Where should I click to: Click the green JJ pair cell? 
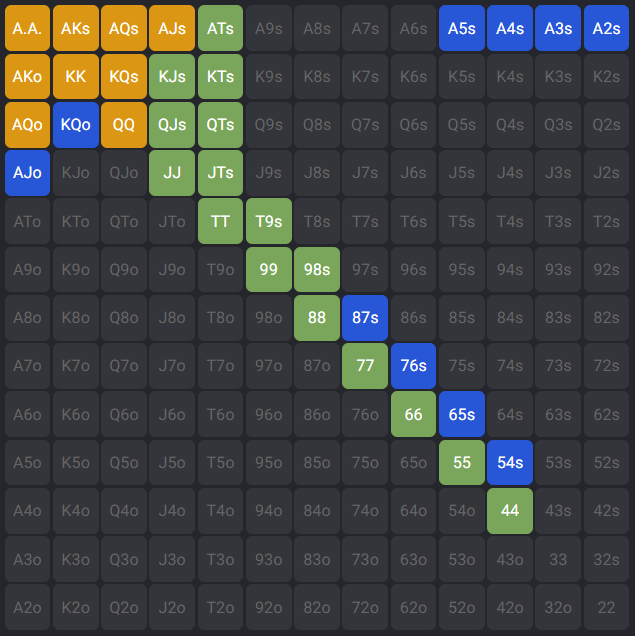[x=172, y=172]
